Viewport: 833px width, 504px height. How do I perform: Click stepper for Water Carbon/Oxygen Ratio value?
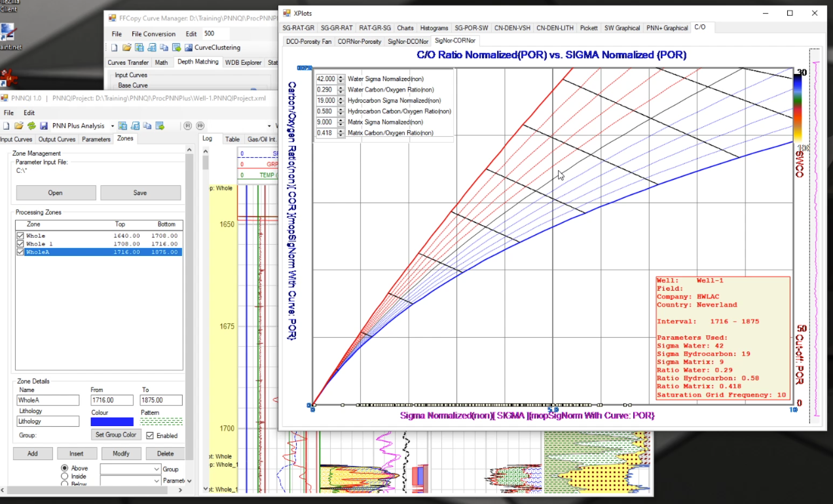pyautogui.click(x=341, y=90)
